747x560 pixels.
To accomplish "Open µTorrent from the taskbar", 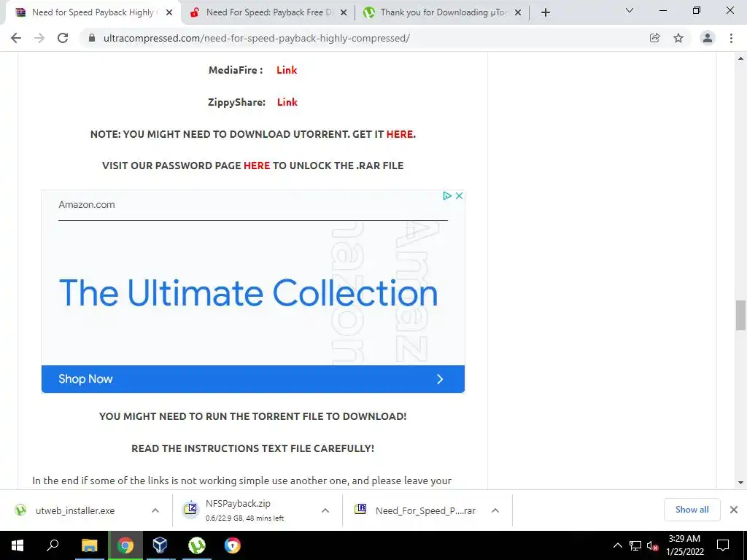I will 196,545.
